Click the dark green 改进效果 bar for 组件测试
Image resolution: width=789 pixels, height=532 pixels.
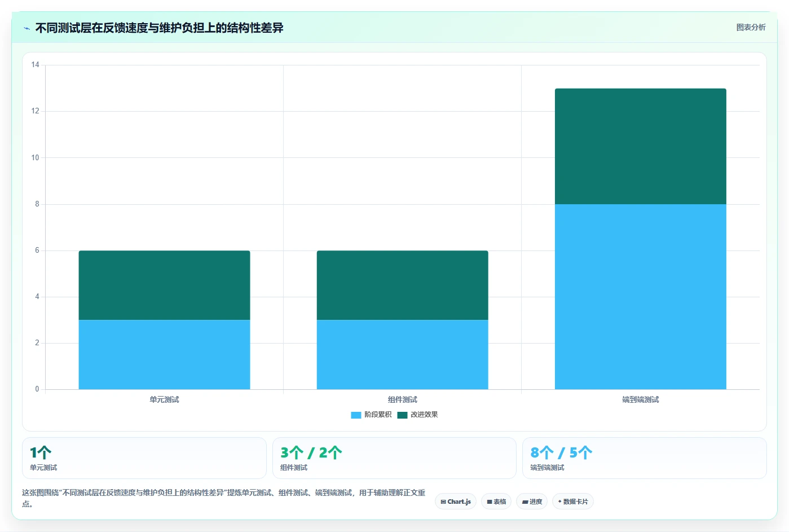pos(402,285)
